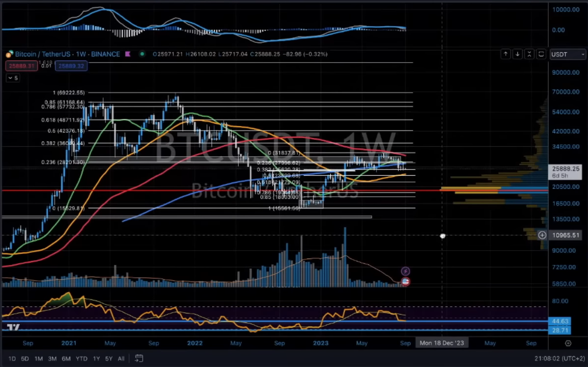Click the green market status dot
Screen dimensions: 588x367
coord(142,54)
